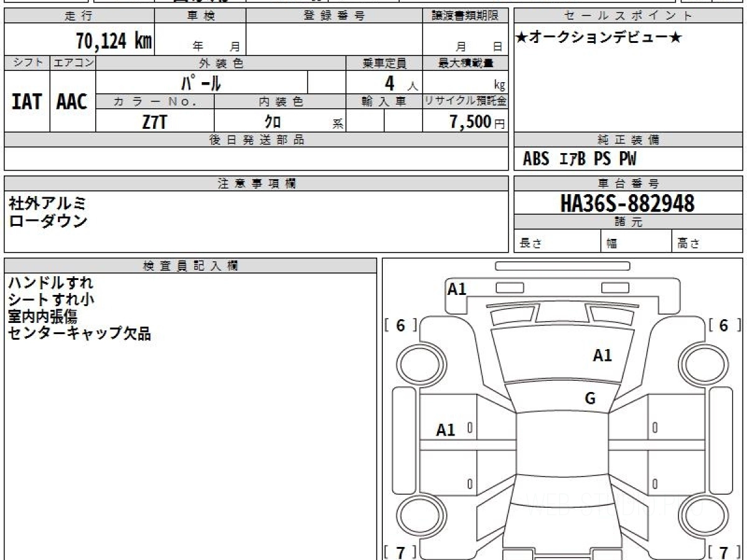Click the A1 mark on the hood
The image size is (747, 560).
click(x=602, y=356)
